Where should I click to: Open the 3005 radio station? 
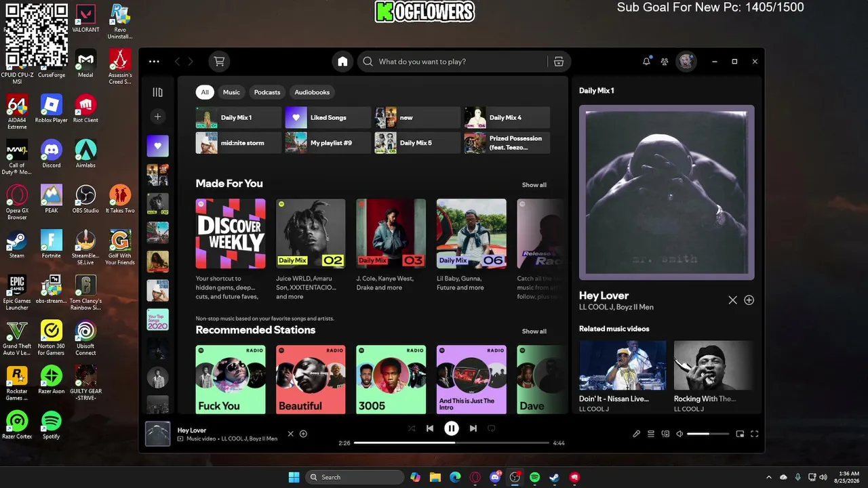pos(391,379)
